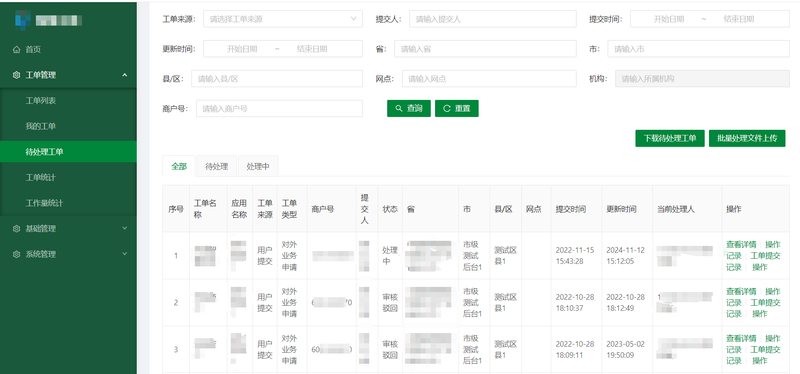Switch to the 待处理 tab

coord(216,166)
